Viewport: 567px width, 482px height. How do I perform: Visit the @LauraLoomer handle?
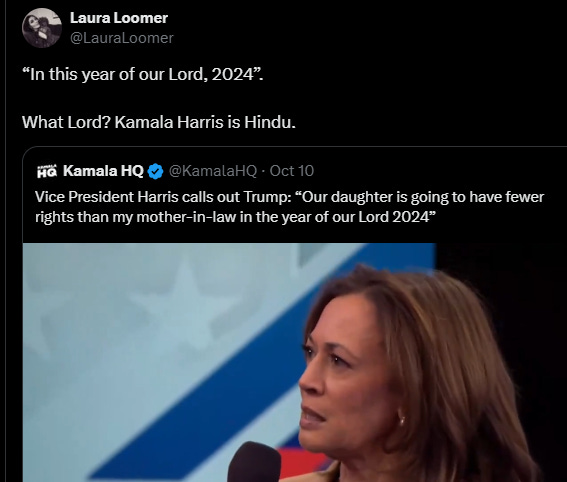coord(122,38)
